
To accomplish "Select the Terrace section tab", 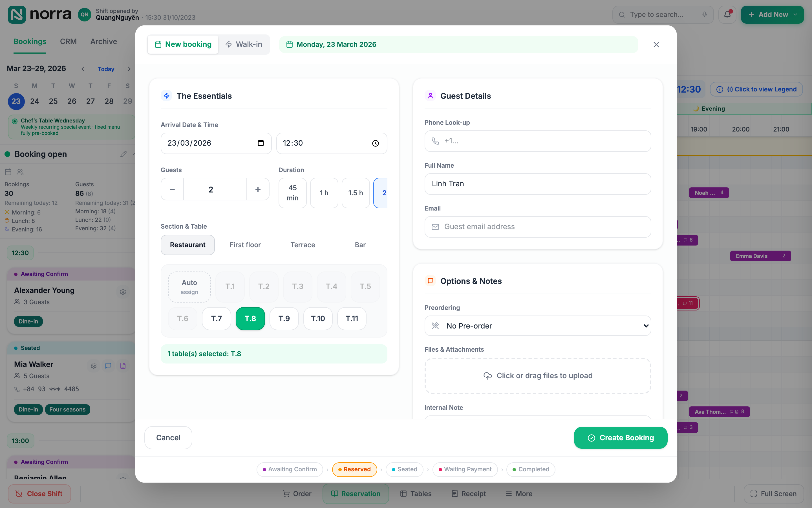I will point(303,245).
